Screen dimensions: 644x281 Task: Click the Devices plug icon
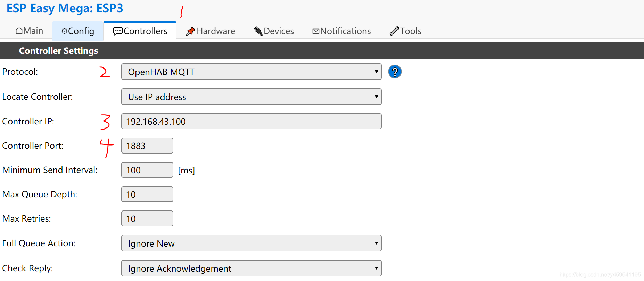point(258,31)
